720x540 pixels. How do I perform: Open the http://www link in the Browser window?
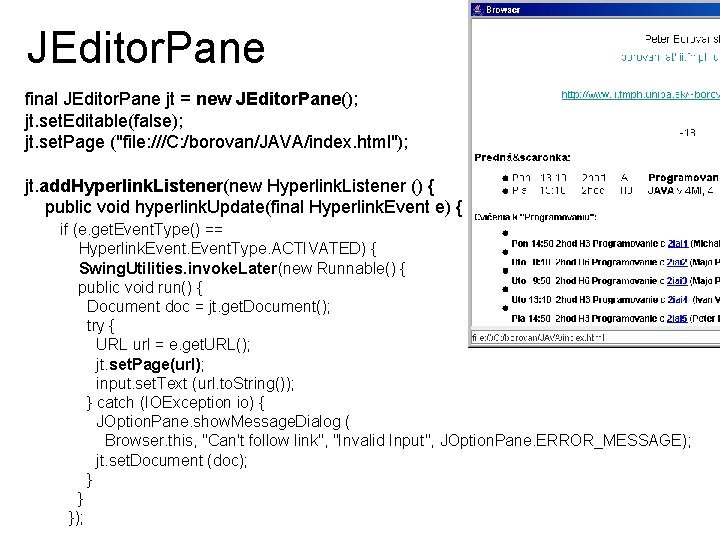(x=640, y=95)
